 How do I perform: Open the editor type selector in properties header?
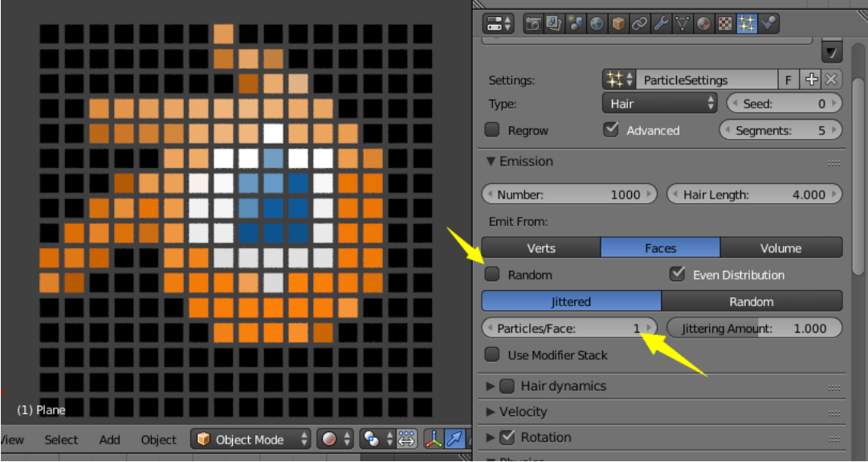[x=498, y=24]
